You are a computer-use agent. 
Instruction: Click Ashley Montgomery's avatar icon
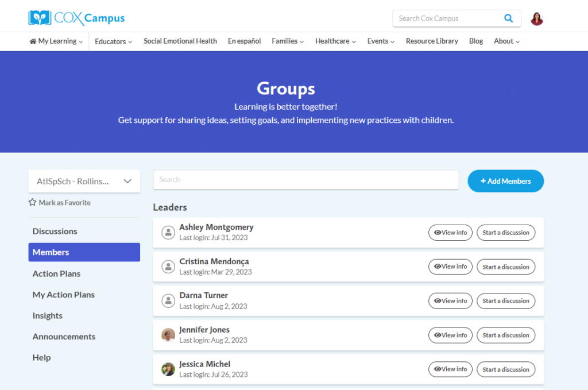168,233
